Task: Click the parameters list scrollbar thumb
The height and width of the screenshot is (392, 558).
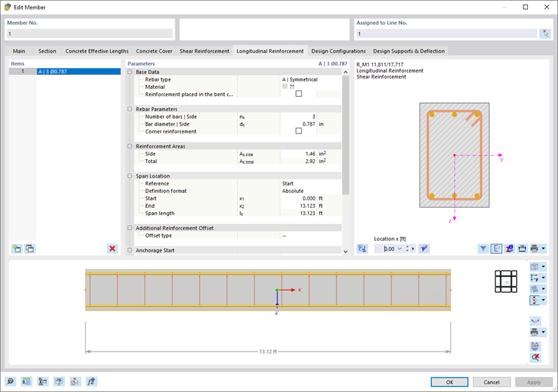Action: tap(345, 135)
